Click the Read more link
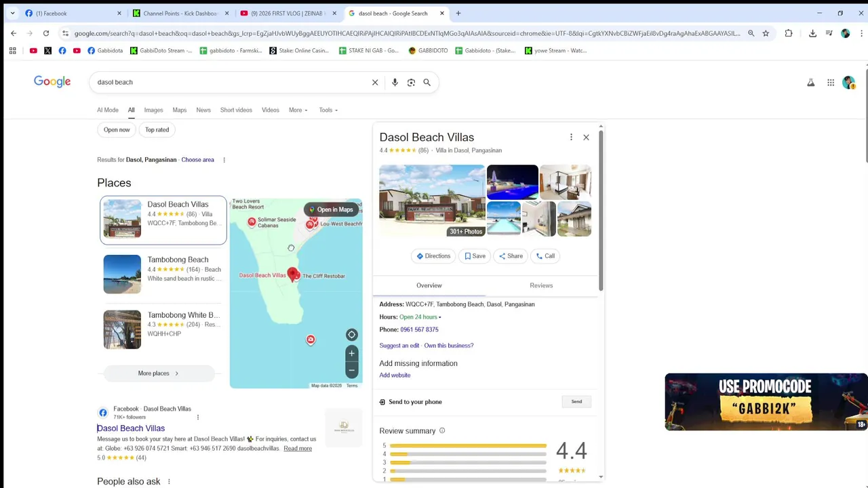 point(298,449)
